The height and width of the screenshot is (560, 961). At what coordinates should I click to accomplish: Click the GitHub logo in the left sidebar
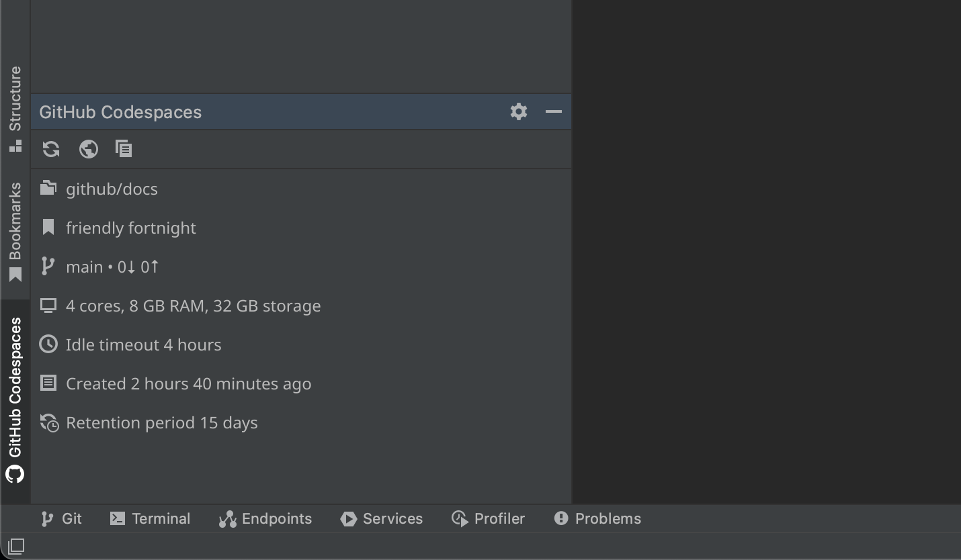[x=15, y=474]
